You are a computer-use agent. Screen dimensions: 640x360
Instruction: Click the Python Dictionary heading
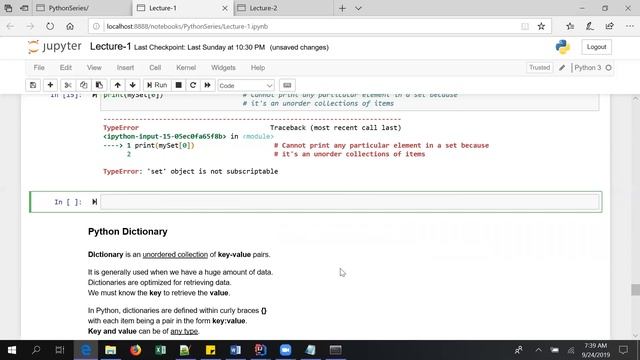128,231
